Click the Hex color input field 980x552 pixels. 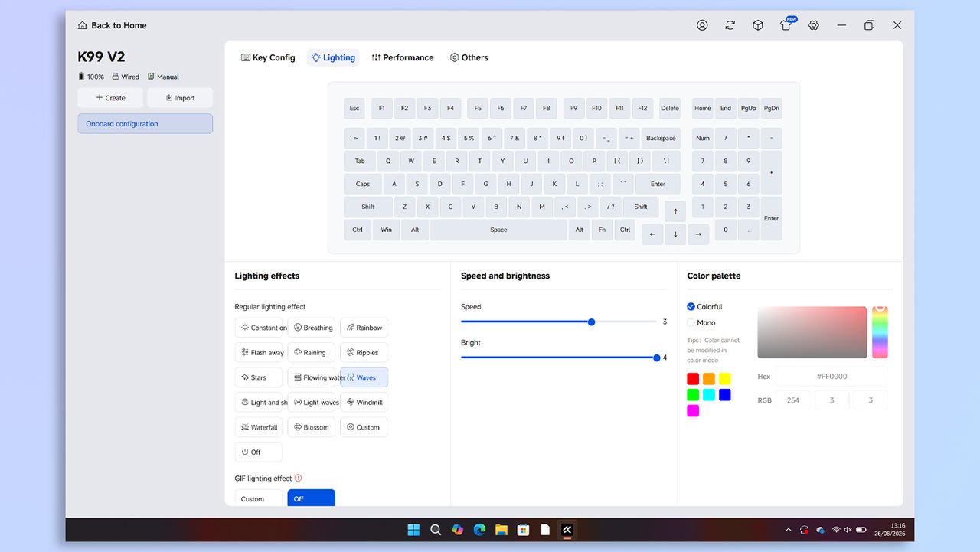coord(831,377)
